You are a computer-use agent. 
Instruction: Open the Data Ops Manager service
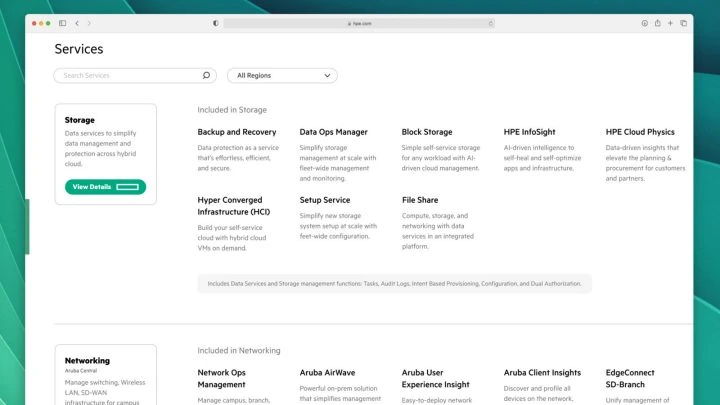[x=333, y=132]
